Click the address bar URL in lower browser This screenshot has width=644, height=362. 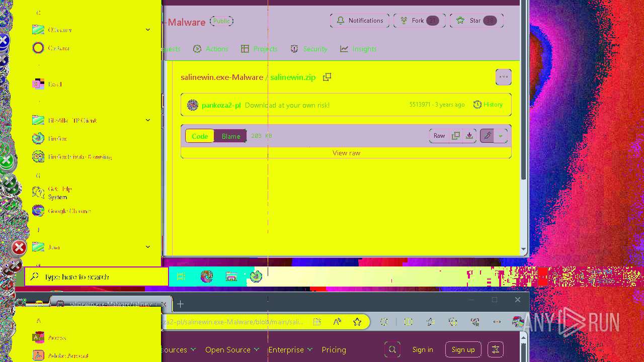coord(232,322)
